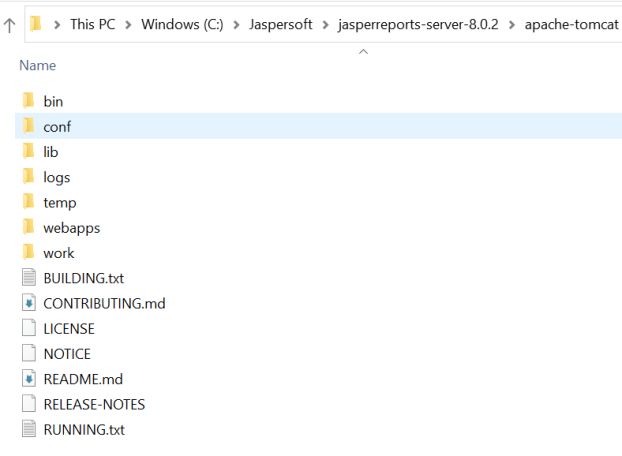This screenshot has width=622, height=456.
Task: Select the RELEASE-NOTES file
Action: (94, 404)
